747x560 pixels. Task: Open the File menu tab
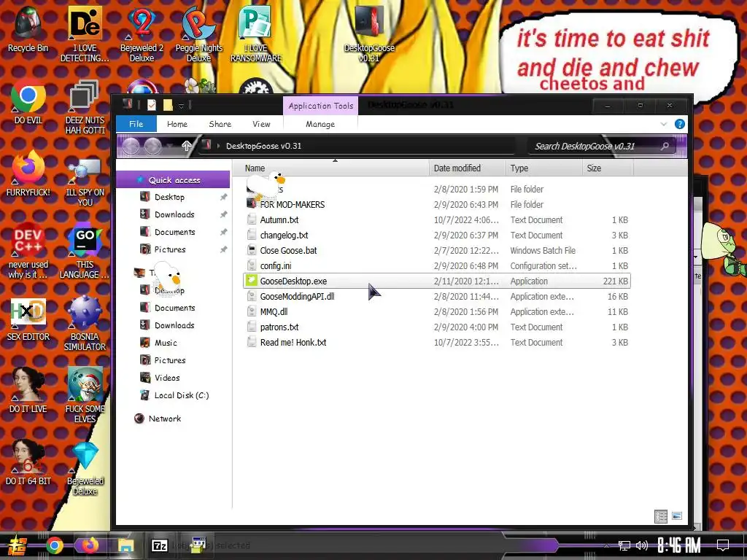click(x=136, y=124)
